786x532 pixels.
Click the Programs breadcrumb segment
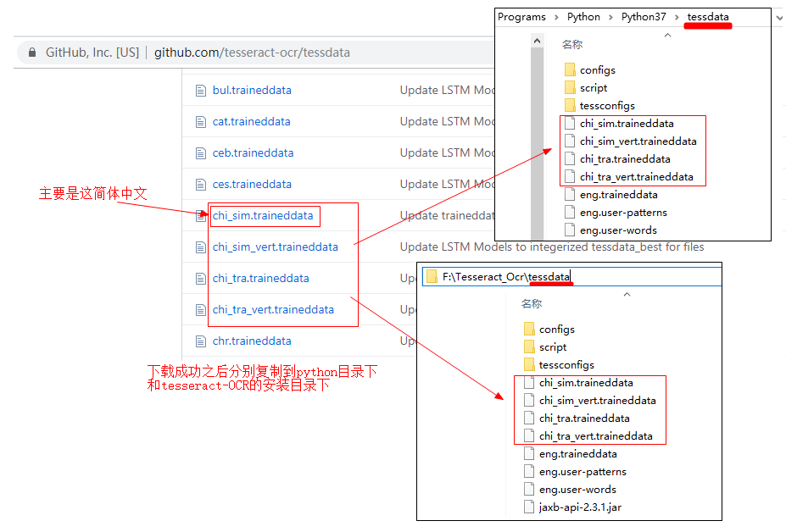pos(521,17)
